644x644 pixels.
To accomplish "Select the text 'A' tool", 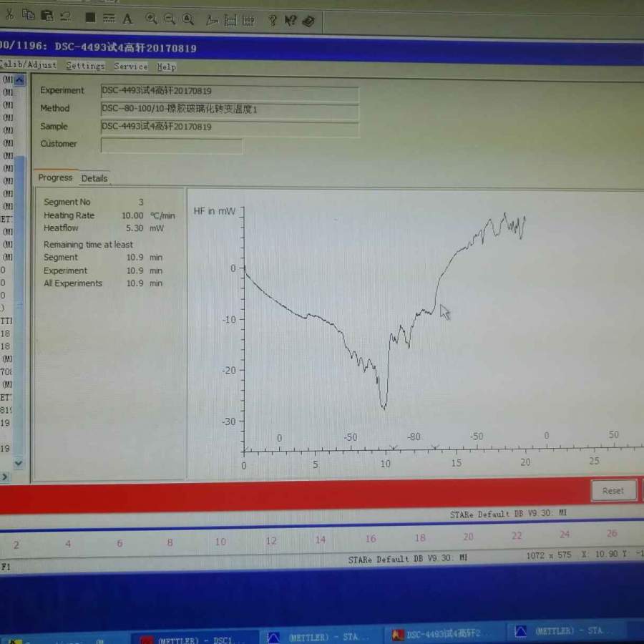I will pos(127,19).
